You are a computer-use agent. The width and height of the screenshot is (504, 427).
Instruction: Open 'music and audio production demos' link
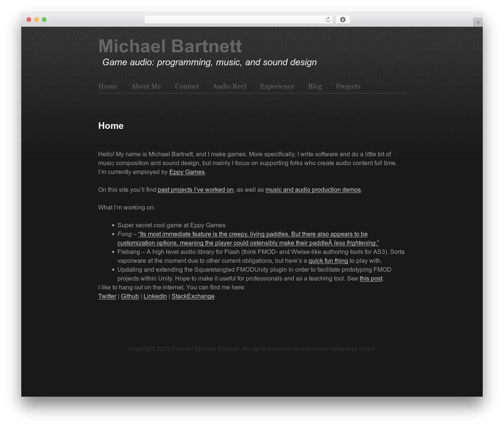pos(313,190)
